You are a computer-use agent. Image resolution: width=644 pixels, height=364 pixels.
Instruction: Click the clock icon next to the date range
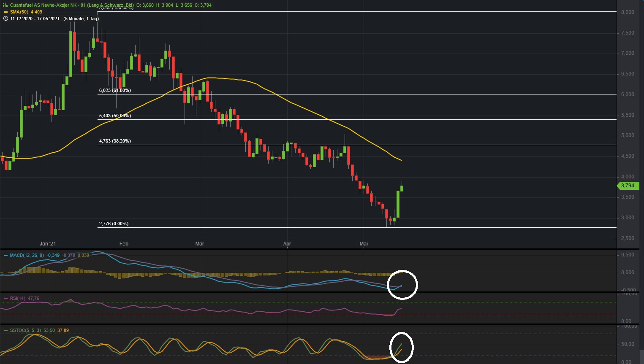(x=5, y=19)
